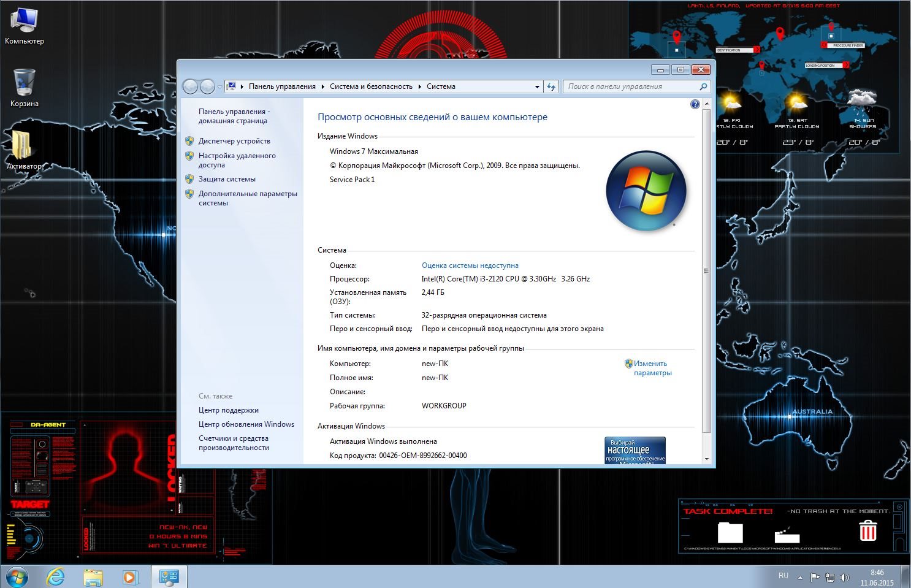Open recent pages dropdown beside navigation arrows
This screenshot has width=911, height=588.
(219, 87)
